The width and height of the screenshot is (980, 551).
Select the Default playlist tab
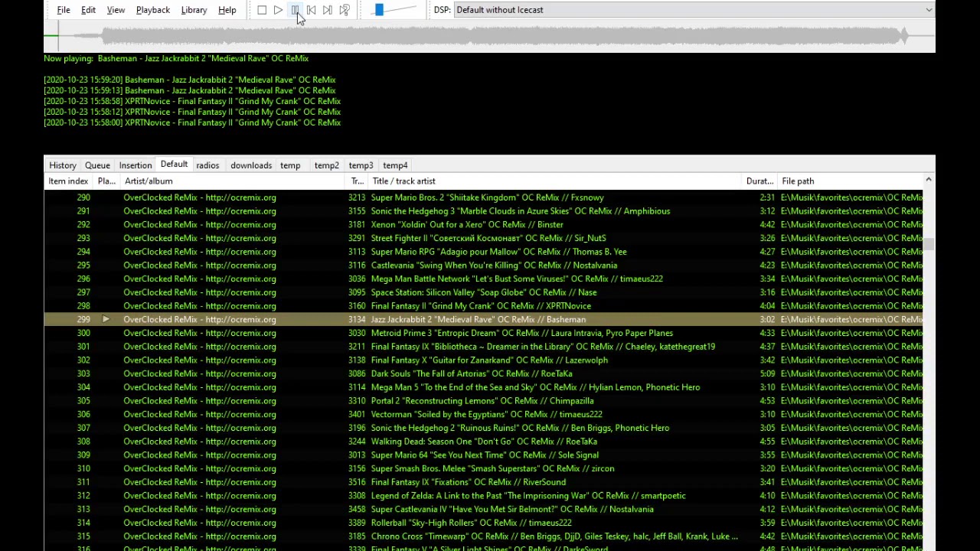click(174, 165)
